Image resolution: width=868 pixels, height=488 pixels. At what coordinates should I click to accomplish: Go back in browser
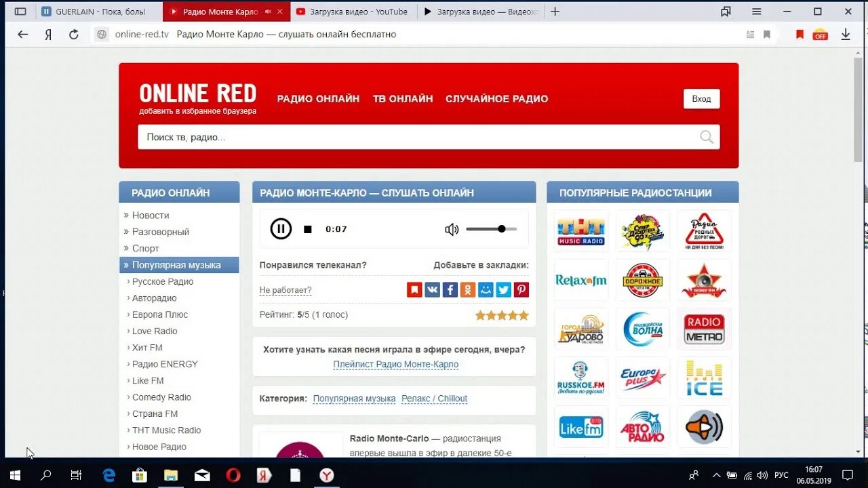coord(22,35)
